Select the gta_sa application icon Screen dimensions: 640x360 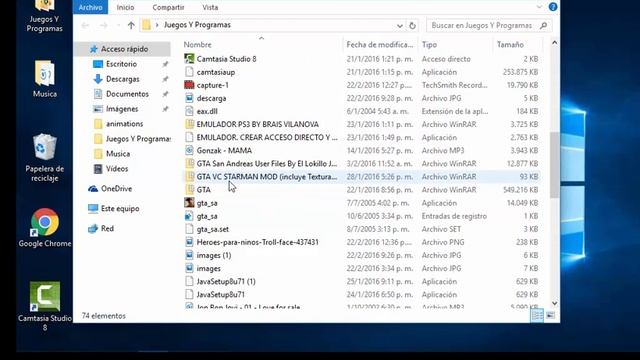189,203
